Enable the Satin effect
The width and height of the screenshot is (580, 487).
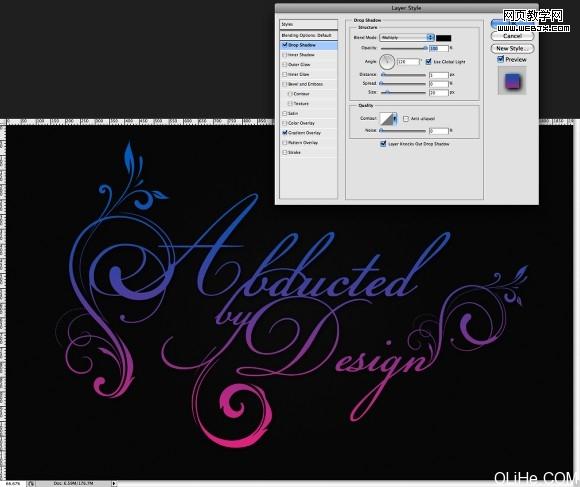click(x=284, y=113)
